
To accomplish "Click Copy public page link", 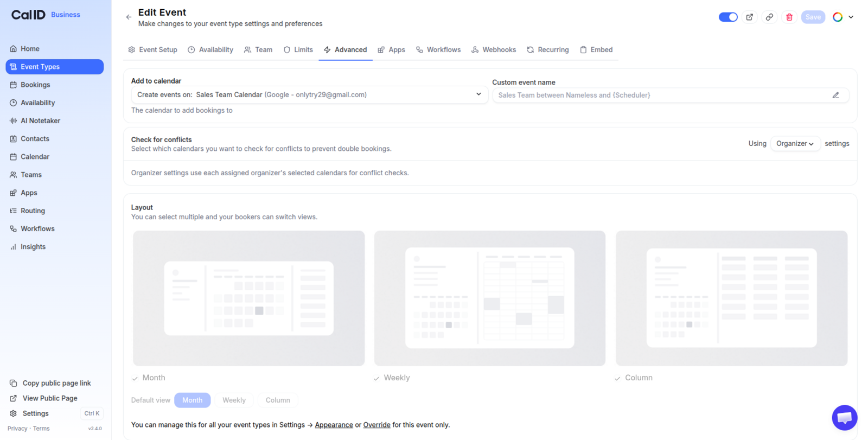I will point(50,383).
